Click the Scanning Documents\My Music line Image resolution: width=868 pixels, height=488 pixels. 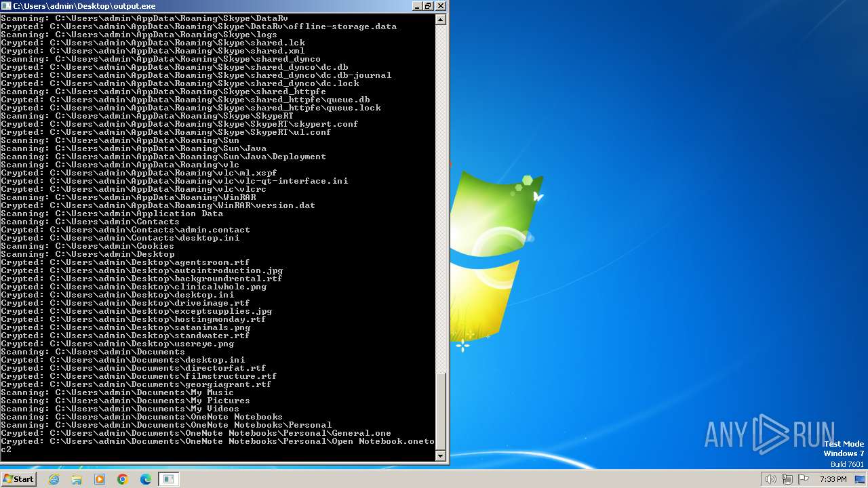(117, 392)
